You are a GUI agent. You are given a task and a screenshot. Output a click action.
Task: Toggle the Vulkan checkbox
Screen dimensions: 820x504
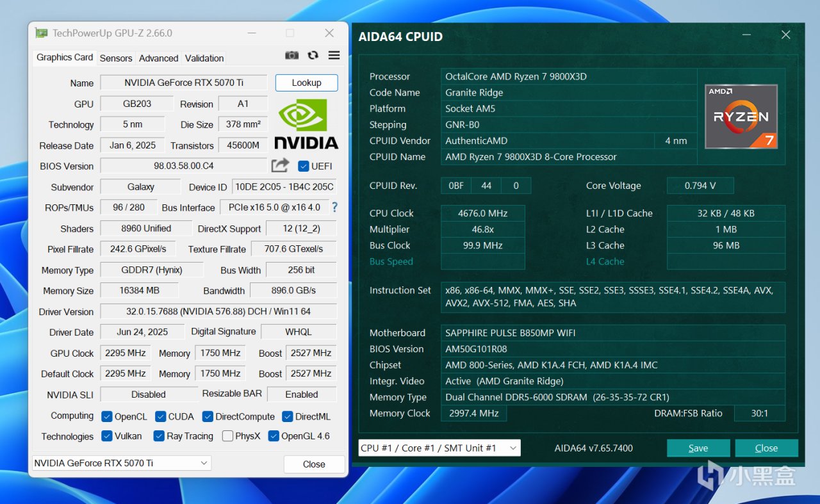(x=107, y=436)
